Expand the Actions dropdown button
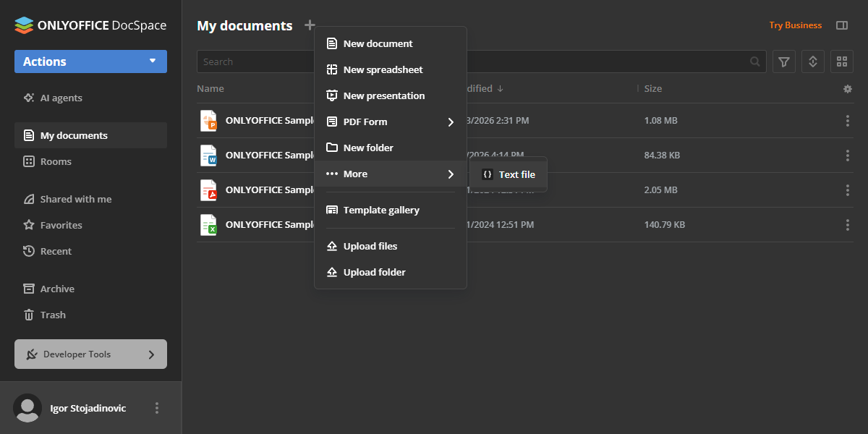The height and width of the screenshot is (434, 868). (x=90, y=61)
